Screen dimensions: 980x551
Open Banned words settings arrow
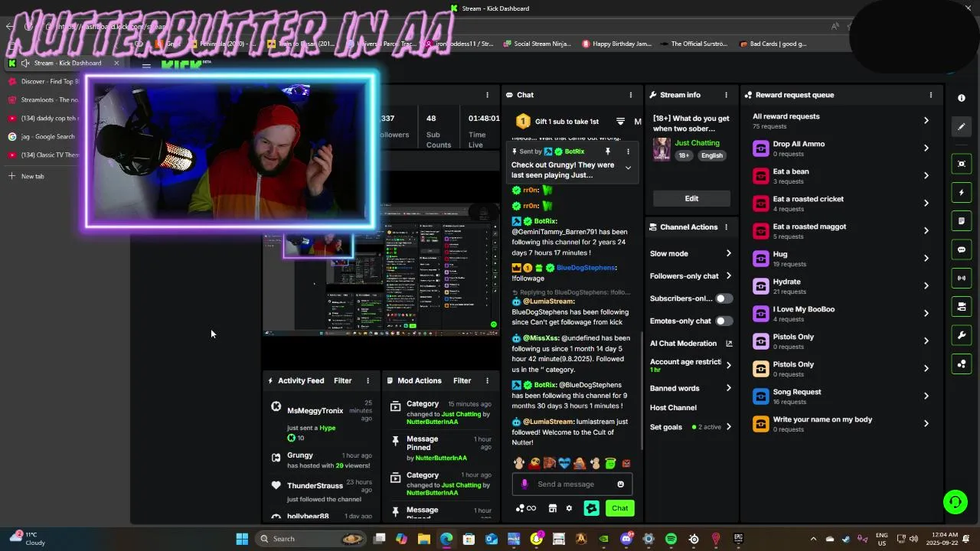point(728,388)
